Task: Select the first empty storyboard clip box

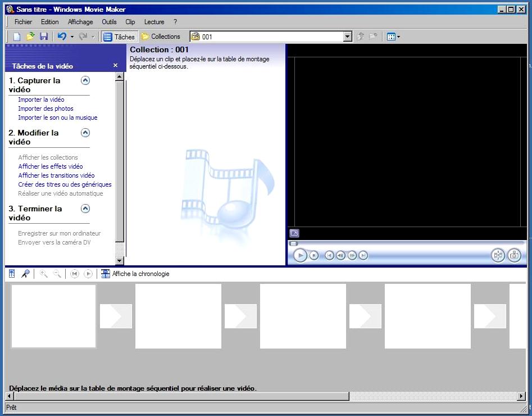Action: coord(53,316)
